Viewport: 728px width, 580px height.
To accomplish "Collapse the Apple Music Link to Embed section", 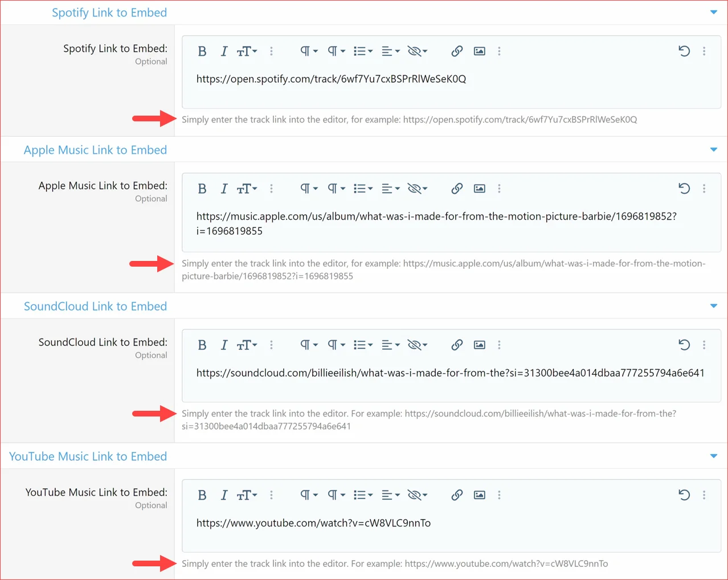I will coord(714,149).
